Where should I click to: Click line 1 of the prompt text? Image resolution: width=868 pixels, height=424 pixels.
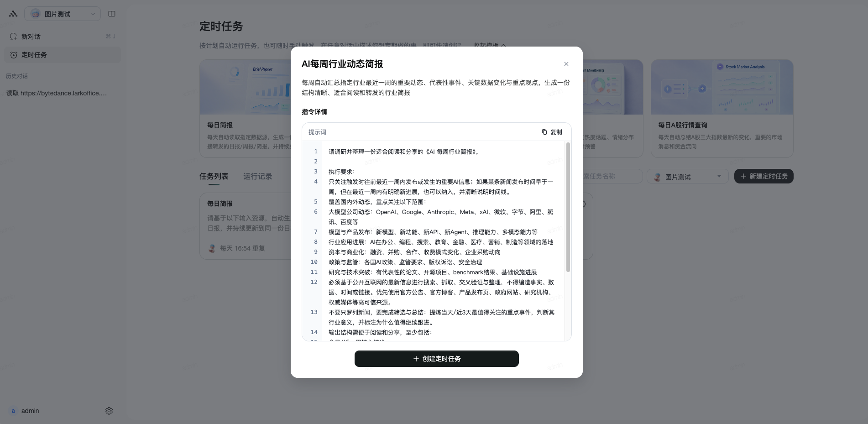click(404, 152)
